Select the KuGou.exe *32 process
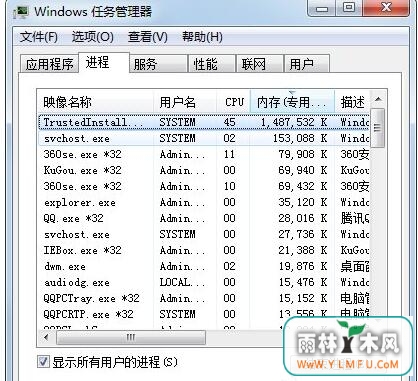 point(203,170)
